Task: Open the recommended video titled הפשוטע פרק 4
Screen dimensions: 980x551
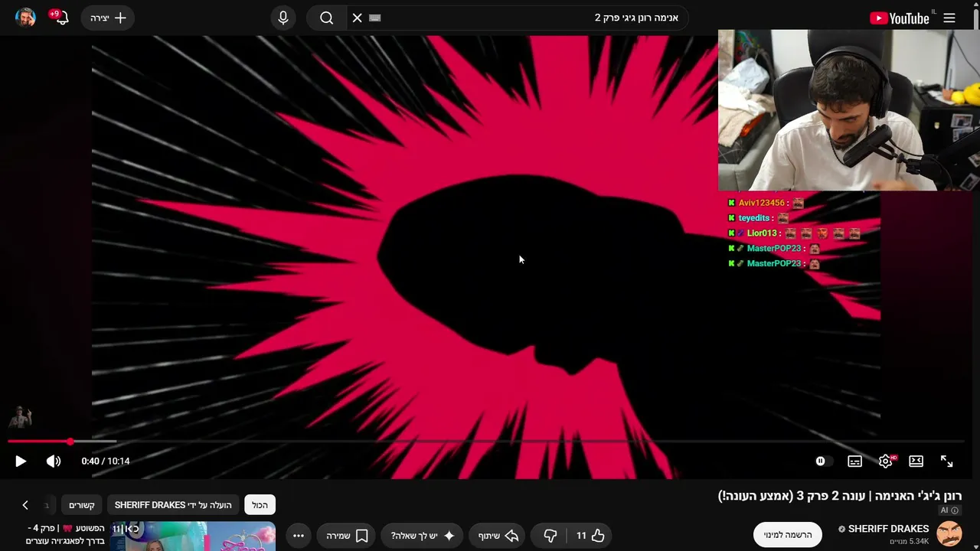Action: click(x=65, y=535)
